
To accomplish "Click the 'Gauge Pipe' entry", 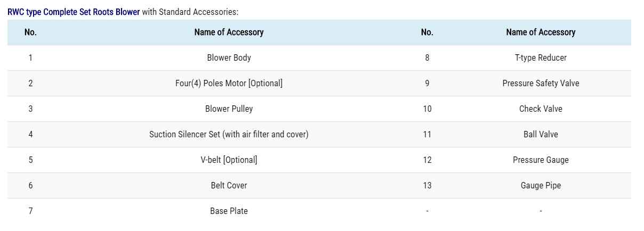I will click(541, 185).
